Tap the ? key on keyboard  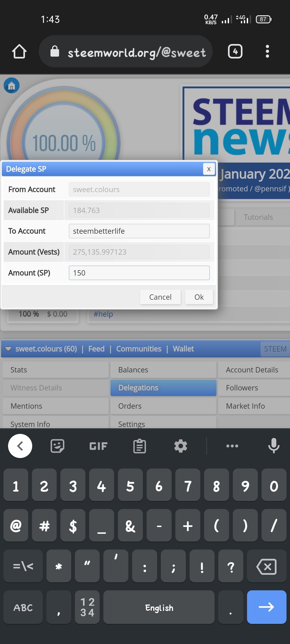click(x=231, y=566)
